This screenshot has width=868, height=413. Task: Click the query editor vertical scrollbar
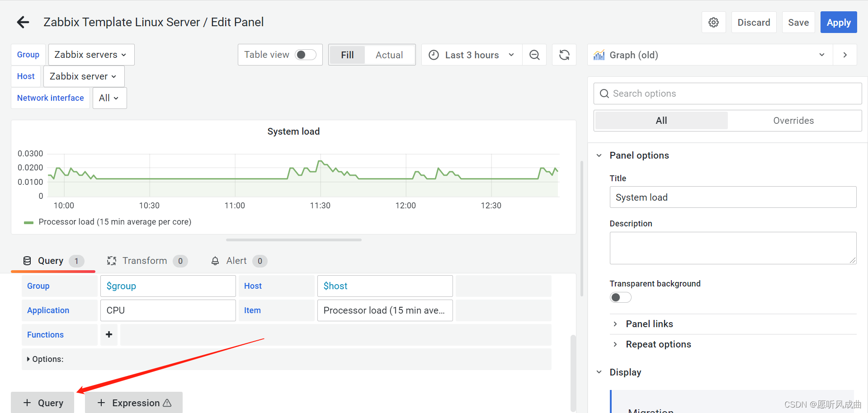click(573, 373)
